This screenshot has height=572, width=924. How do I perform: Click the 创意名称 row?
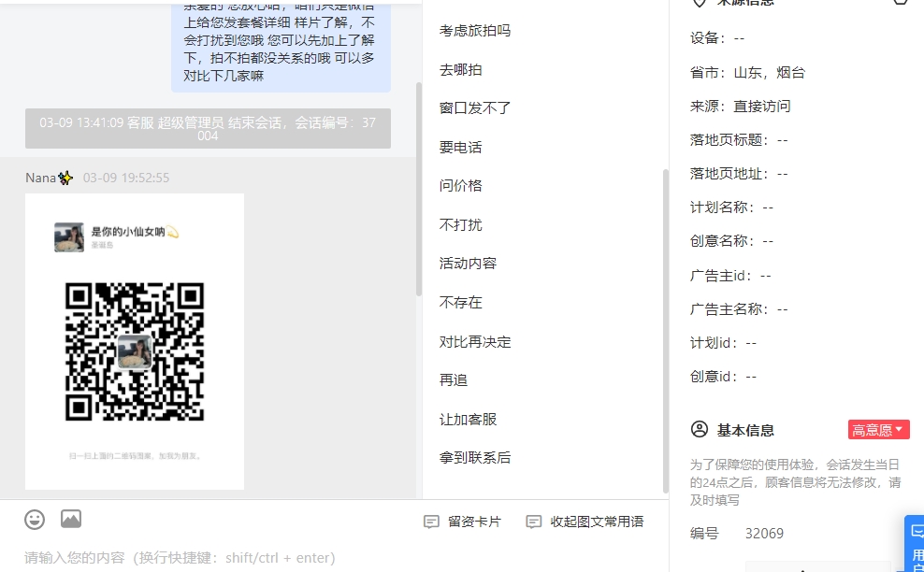(x=732, y=241)
